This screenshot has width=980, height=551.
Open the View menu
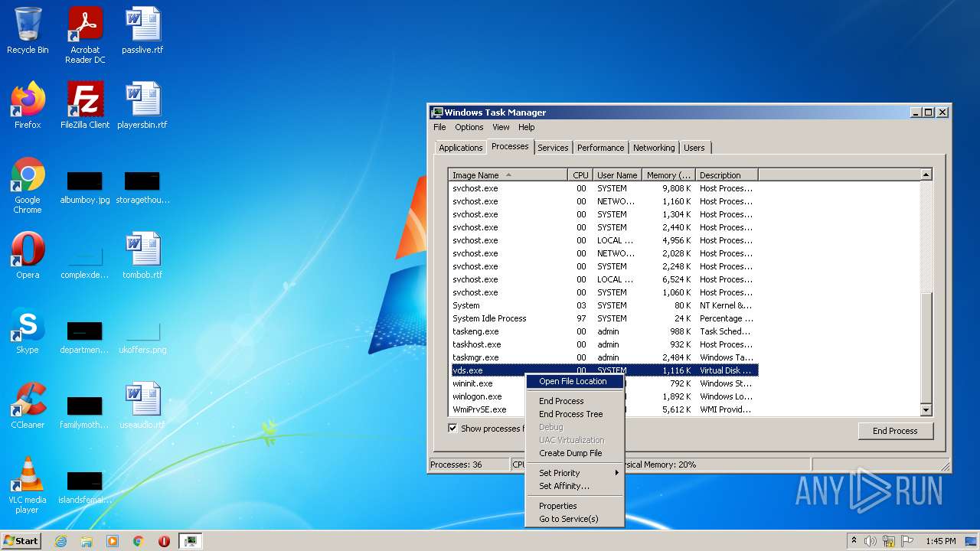click(x=501, y=127)
